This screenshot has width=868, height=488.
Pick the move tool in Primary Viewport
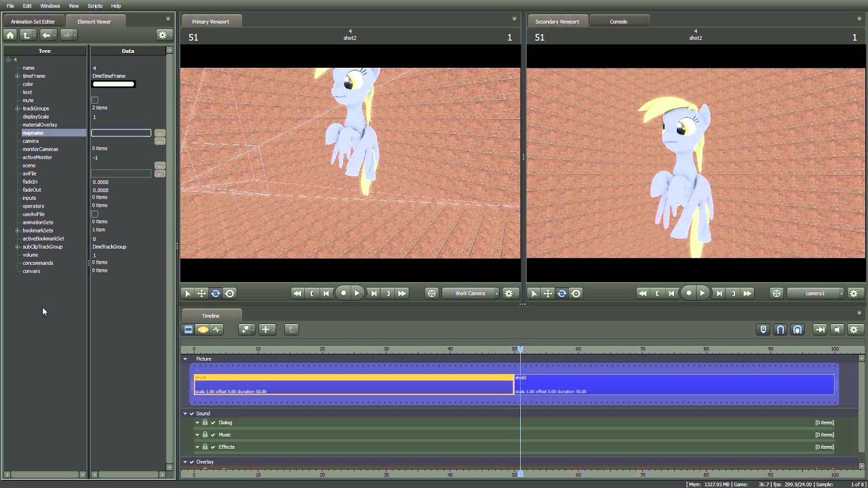[201, 293]
